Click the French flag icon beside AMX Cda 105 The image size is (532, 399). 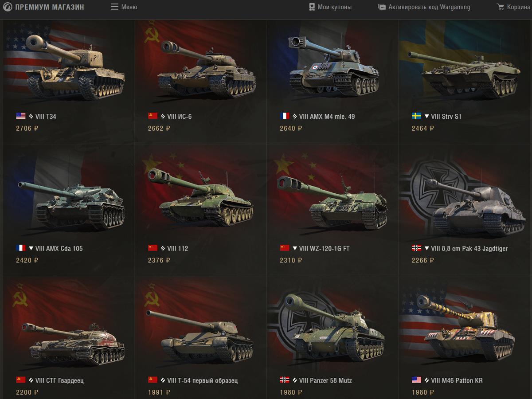pyautogui.click(x=21, y=248)
